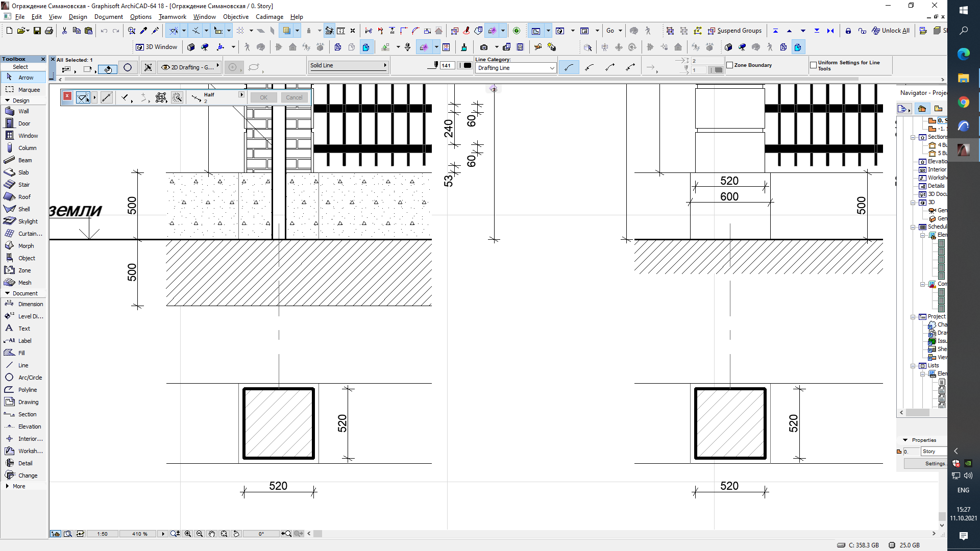The width and height of the screenshot is (980, 551).
Task: Choose the Morph tool
Action: tap(23, 246)
